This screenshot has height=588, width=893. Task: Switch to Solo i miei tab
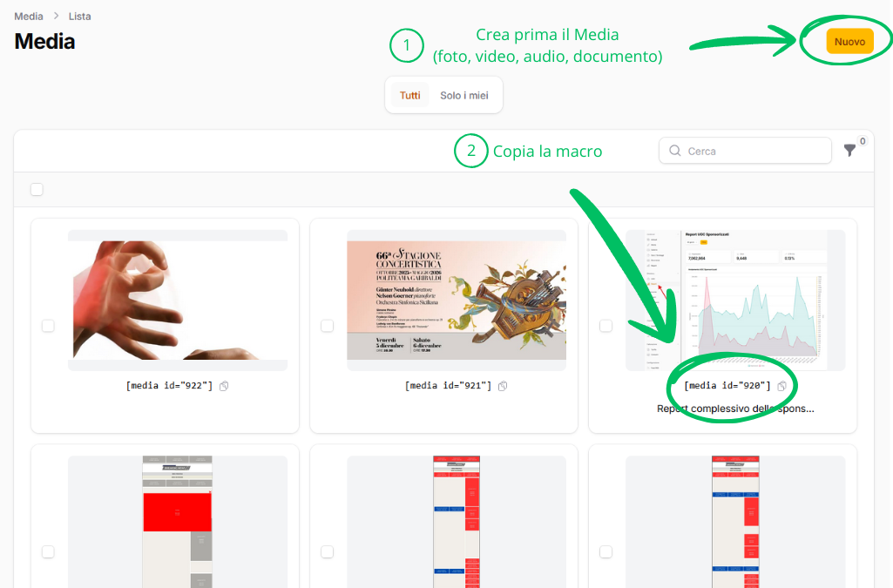point(463,96)
